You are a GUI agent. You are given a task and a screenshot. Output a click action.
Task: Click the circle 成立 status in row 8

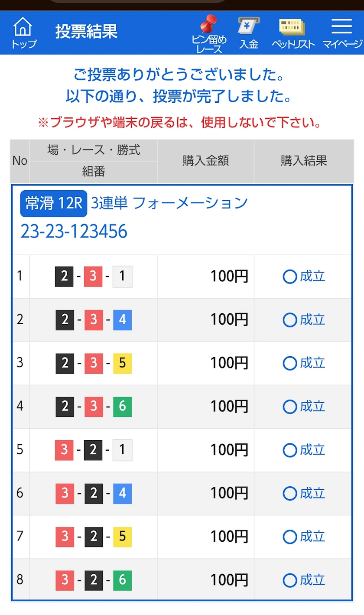tap(303, 580)
